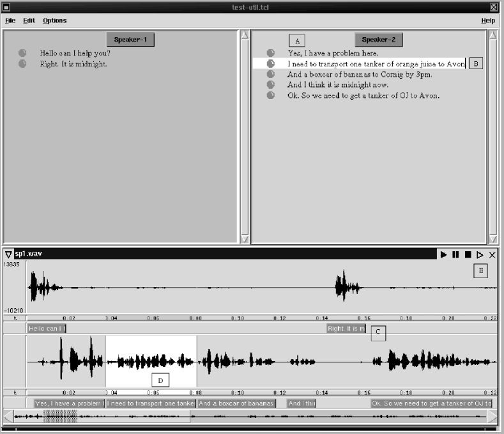504x434 pixels.
Task: Click bullet beside "And a boxcar of bananas" line
Action: click(271, 74)
